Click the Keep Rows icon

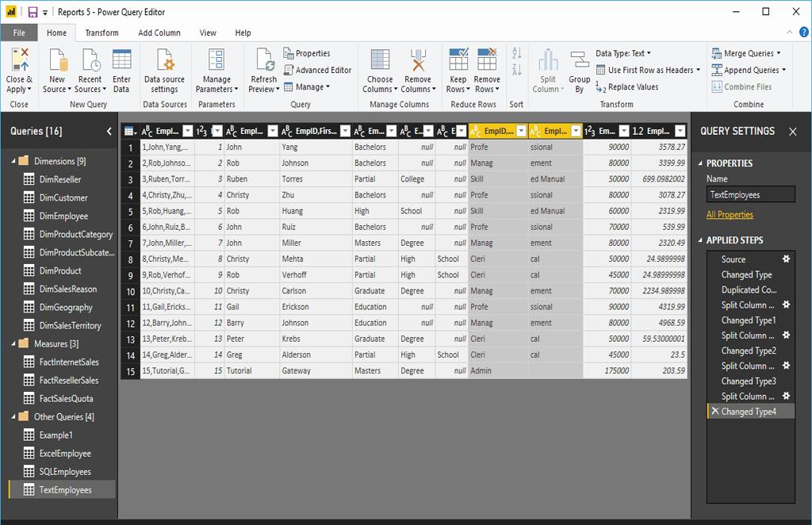(x=458, y=59)
